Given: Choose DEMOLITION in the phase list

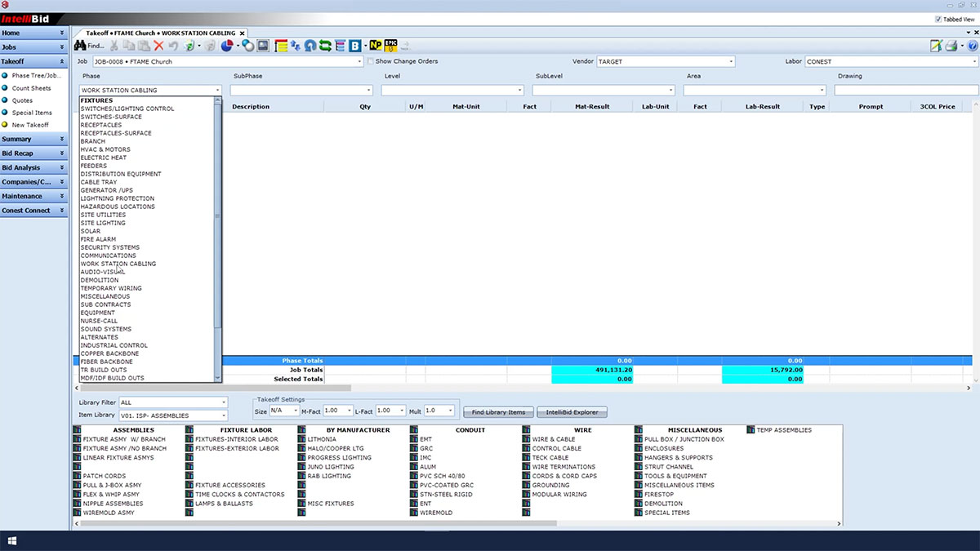Looking at the screenshot, I should pos(99,280).
